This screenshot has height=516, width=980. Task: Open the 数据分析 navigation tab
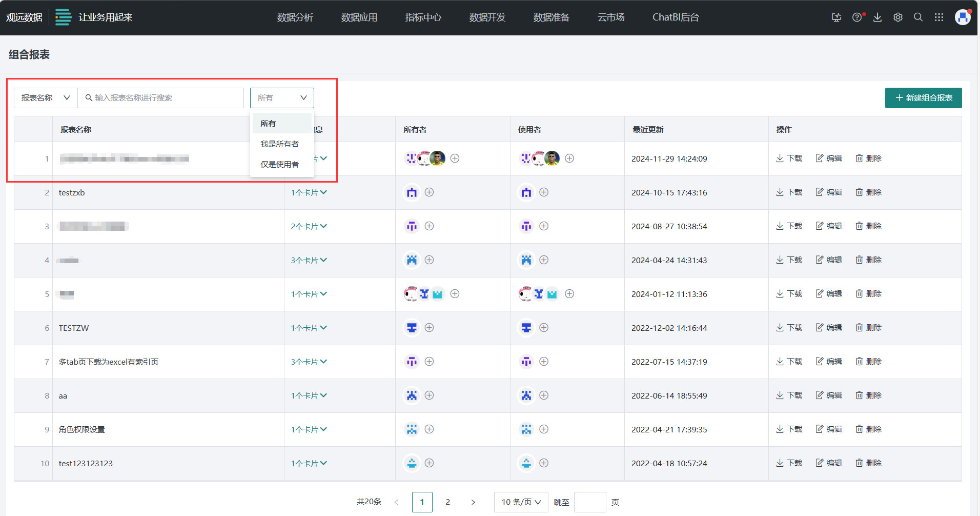tap(295, 17)
